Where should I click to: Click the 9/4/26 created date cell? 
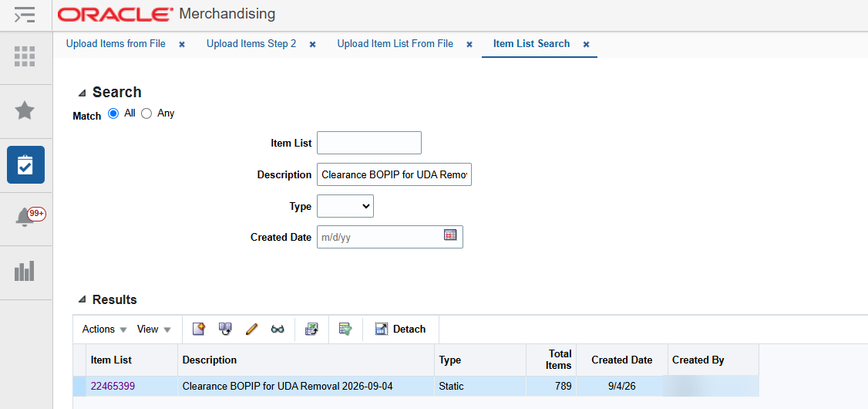621,387
